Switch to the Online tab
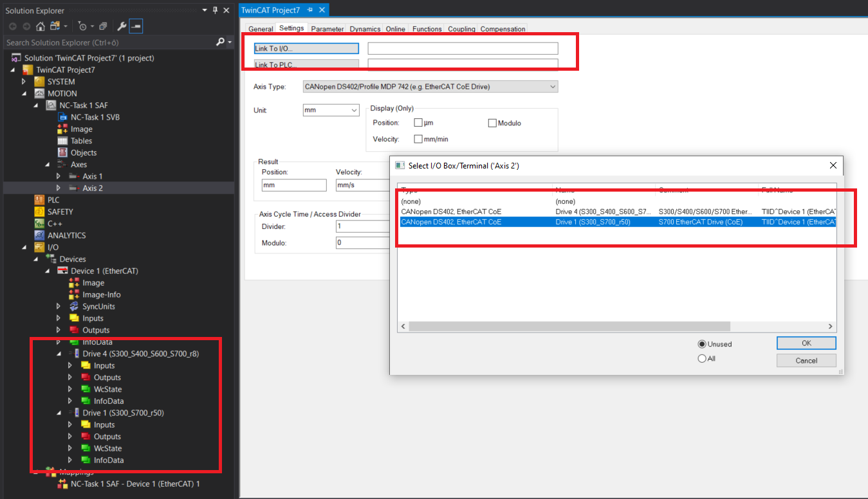 [396, 29]
